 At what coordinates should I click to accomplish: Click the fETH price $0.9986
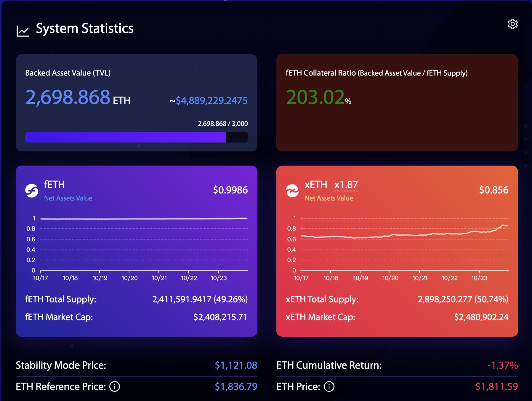click(230, 190)
